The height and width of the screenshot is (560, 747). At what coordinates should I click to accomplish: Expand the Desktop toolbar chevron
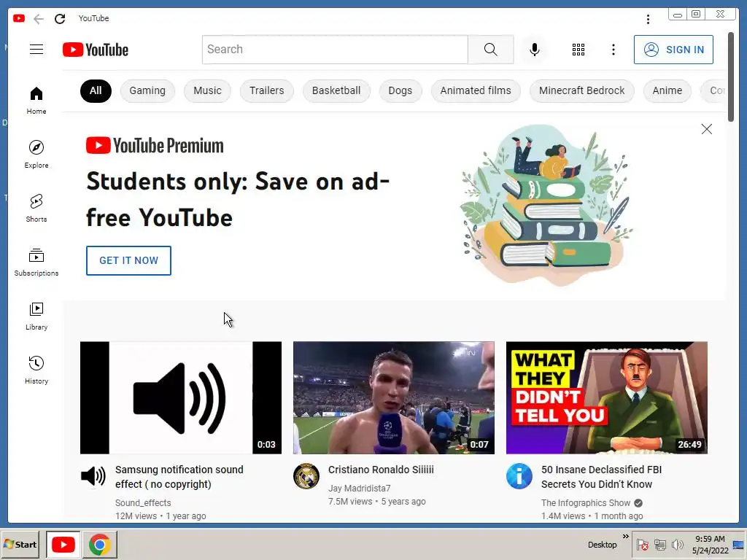tap(625, 536)
